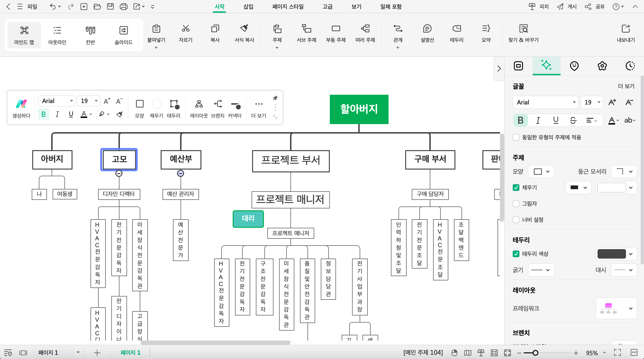The height and width of the screenshot is (359, 644).
Task: Add a Boundary (테두리) from ribbon
Action: (457, 33)
